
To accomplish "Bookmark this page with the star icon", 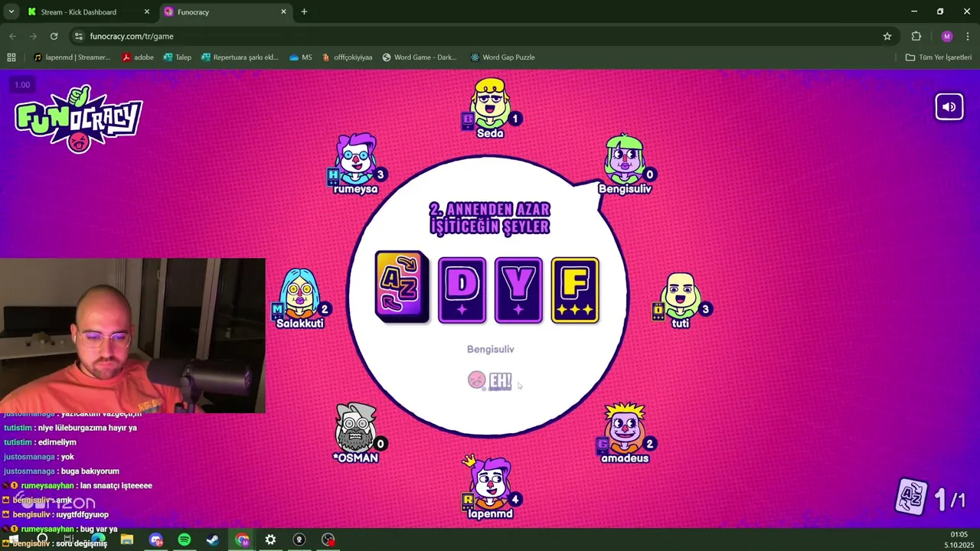I will tap(887, 36).
